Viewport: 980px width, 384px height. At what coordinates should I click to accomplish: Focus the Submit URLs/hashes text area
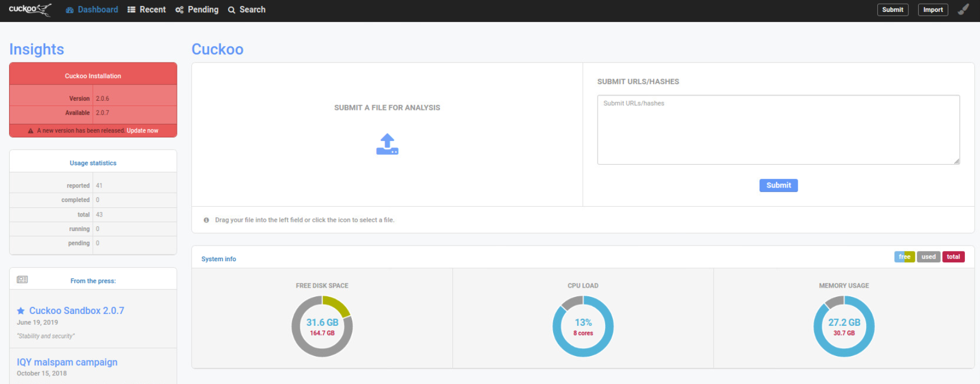click(x=778, y=130)
